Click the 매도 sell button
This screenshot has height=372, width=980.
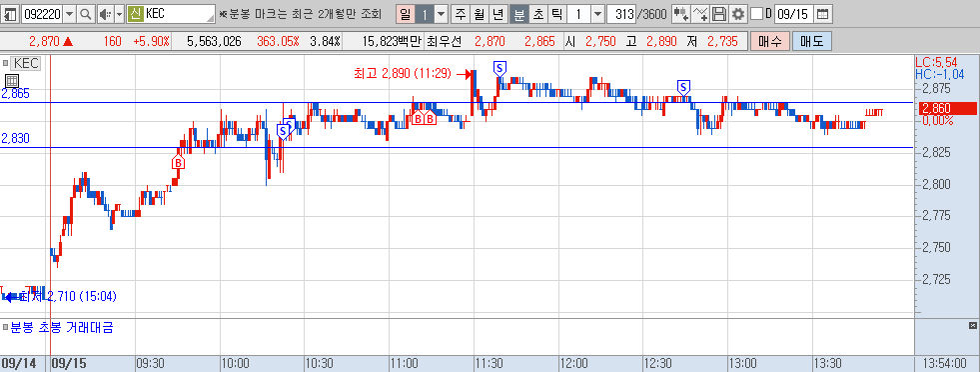(812, 41)
